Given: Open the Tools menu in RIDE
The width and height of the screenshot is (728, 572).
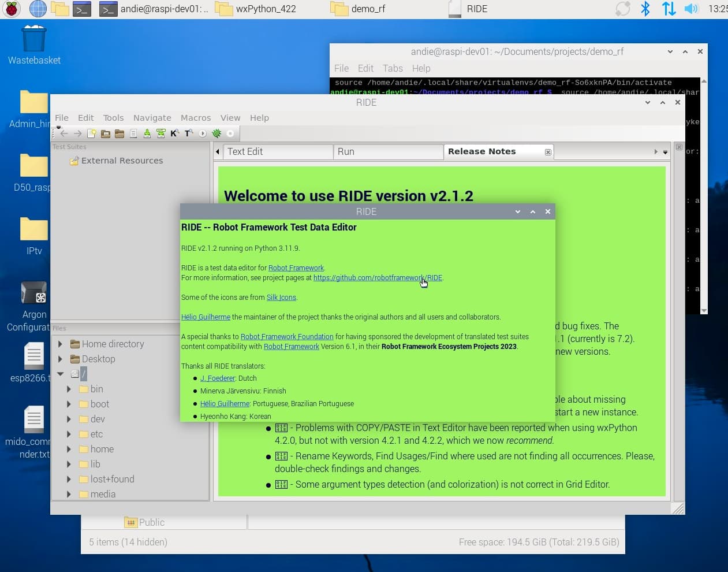Looking at the screenshot, I should tap(113, 117).
